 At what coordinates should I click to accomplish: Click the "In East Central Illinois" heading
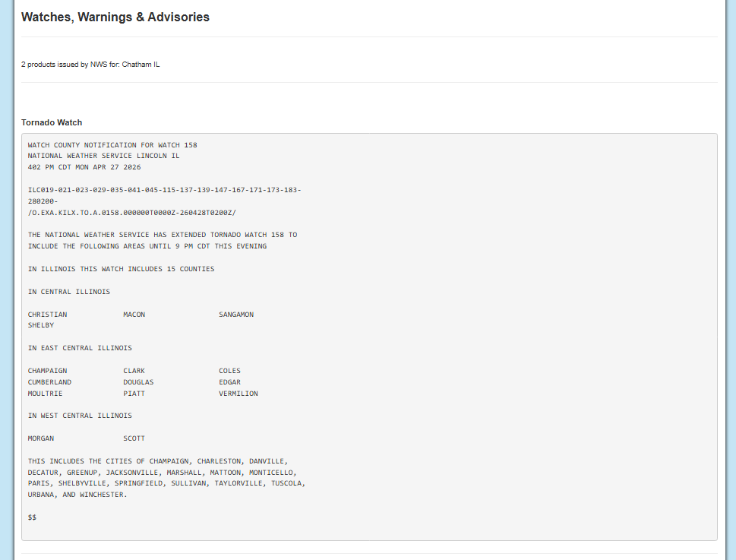coord(80,348)
